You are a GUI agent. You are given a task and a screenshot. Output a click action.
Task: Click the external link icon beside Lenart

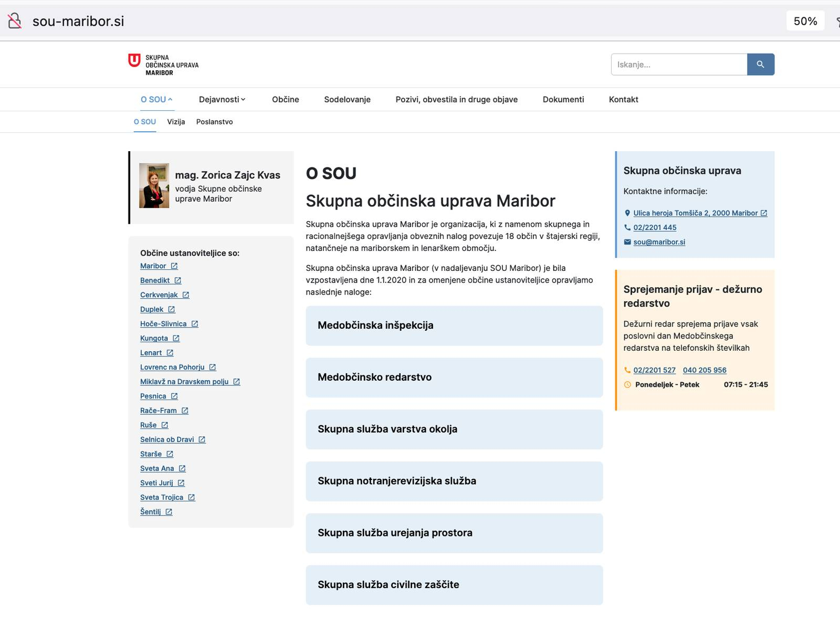(x=170, y=353)
